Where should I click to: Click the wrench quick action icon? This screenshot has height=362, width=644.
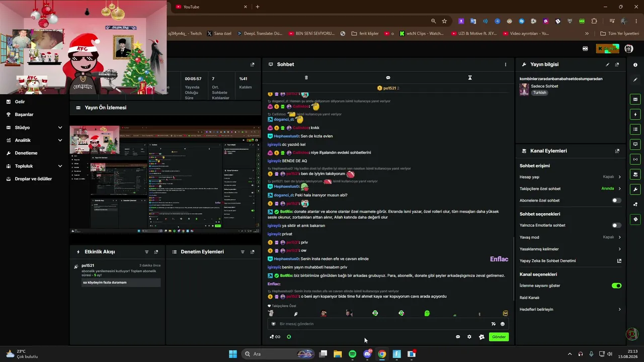coord(635,190)
